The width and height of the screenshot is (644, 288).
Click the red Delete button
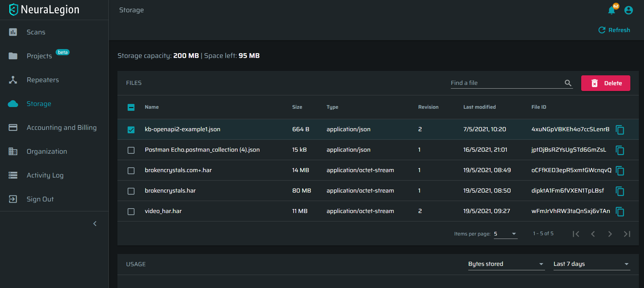click(605, 83)
